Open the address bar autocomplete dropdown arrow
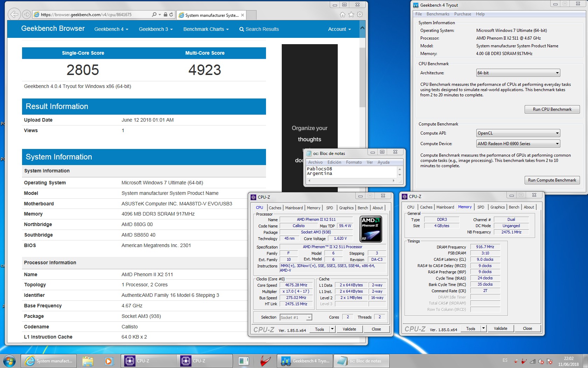The image size is (588, 368). tap(160, 15)
